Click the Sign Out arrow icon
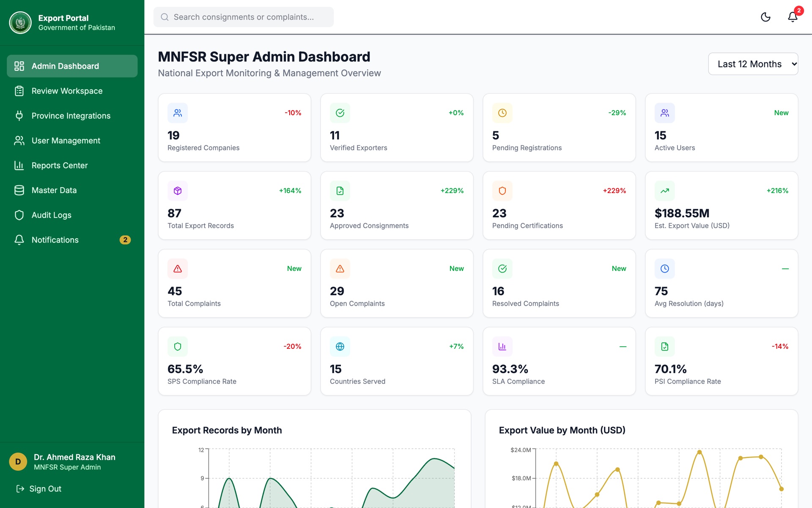Viewport: 812px width, 508px height. [x=20, y=489]
